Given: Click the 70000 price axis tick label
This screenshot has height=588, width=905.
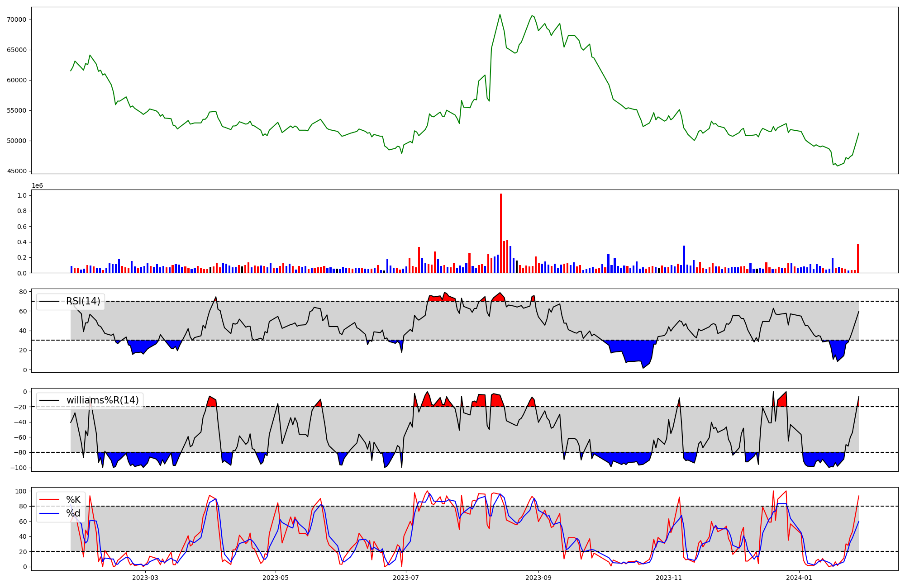Looking at the screenshot, I should [17, 19].
